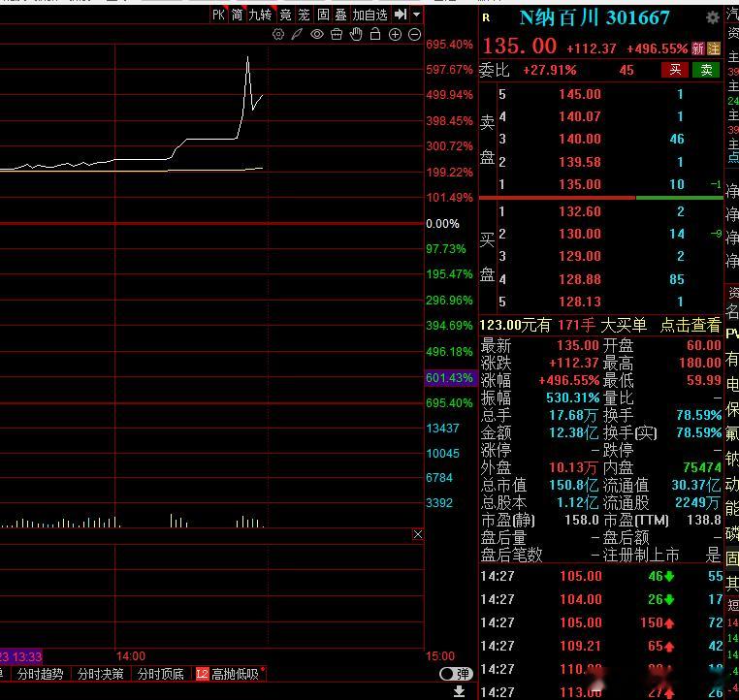
Task: Select buy level 5 price 128.13
Action: pos(580,302)
